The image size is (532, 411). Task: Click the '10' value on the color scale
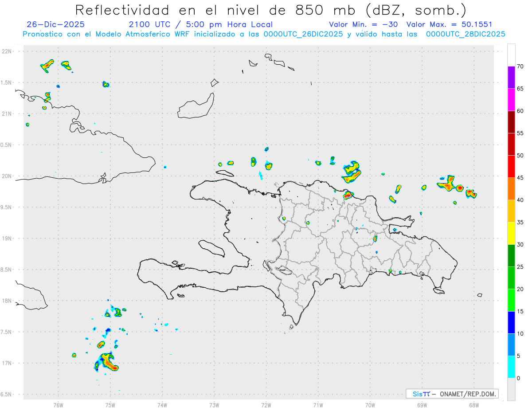520,333
